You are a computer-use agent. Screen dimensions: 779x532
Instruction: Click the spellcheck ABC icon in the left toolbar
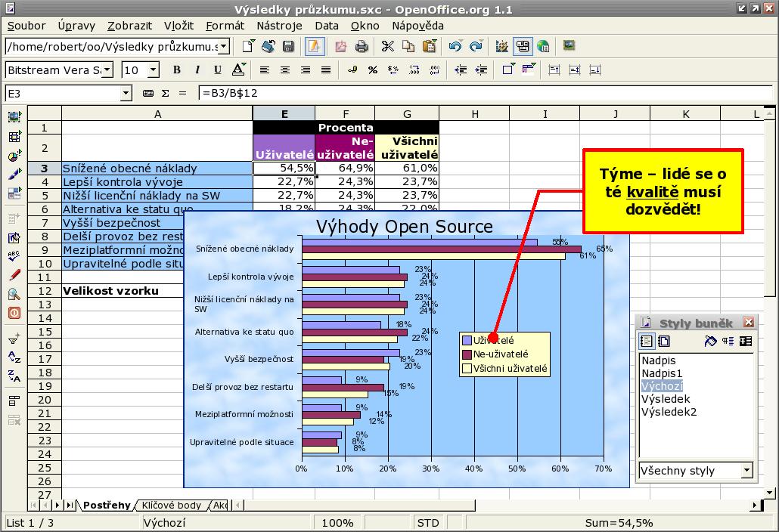point(14,257)
